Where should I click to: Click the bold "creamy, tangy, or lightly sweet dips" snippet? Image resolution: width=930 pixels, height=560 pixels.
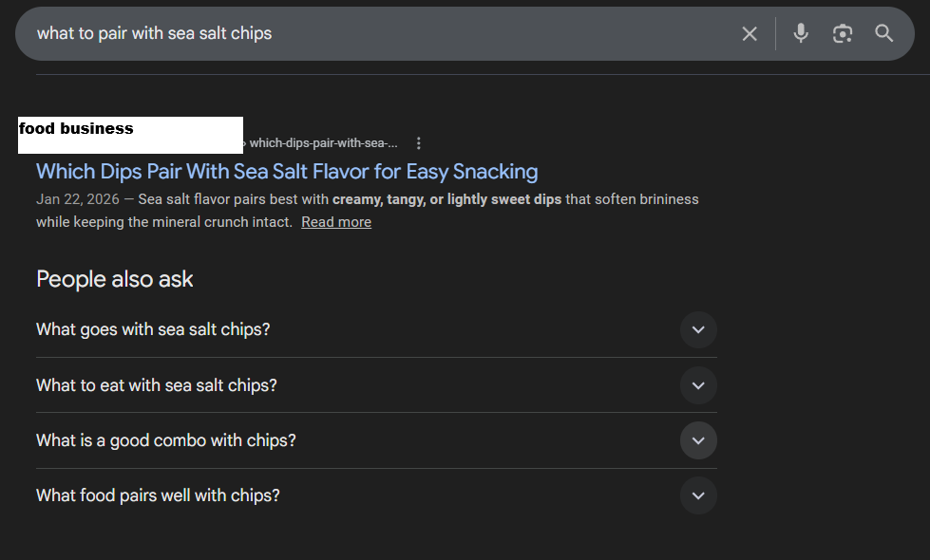click(446, 199)
